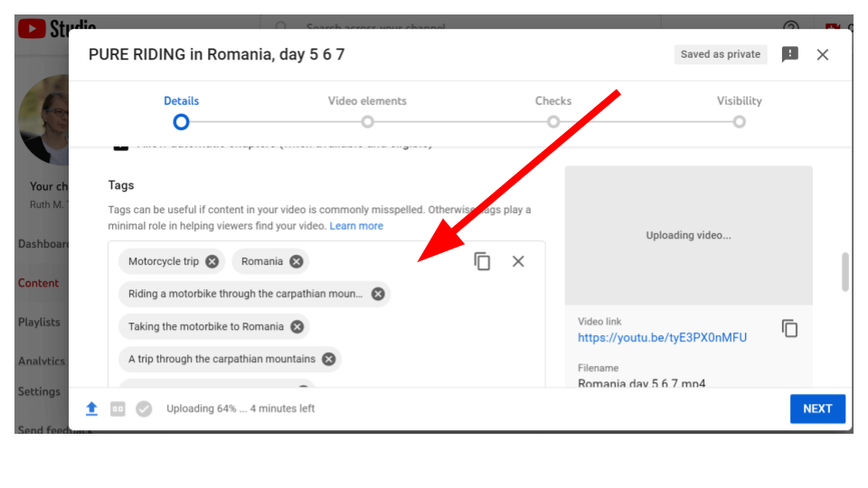Screen dimensions: 868x488
Task: Click the Uploading video preview area
Action: point(689,235)
